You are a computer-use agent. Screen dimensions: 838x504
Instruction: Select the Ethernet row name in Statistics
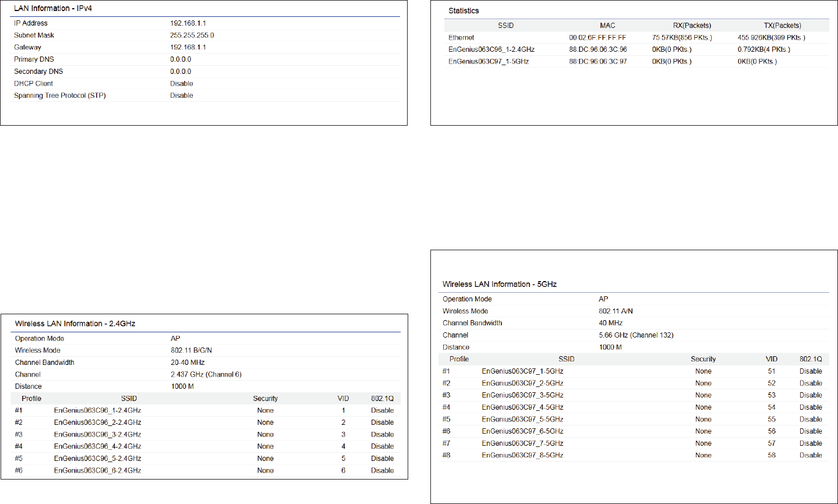[x=461, y=38]
